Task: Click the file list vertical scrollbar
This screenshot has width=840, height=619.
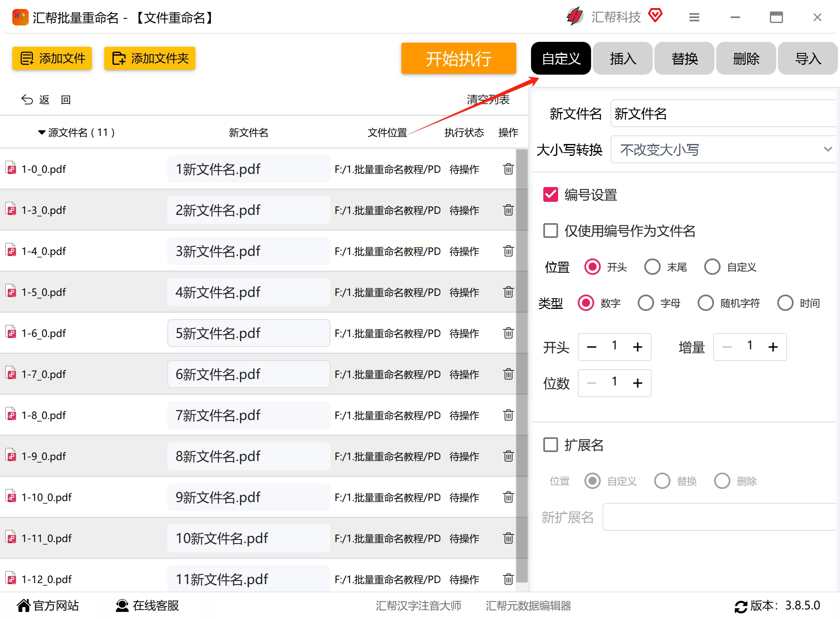Action: pyautogui.click(x=522, y=365)
